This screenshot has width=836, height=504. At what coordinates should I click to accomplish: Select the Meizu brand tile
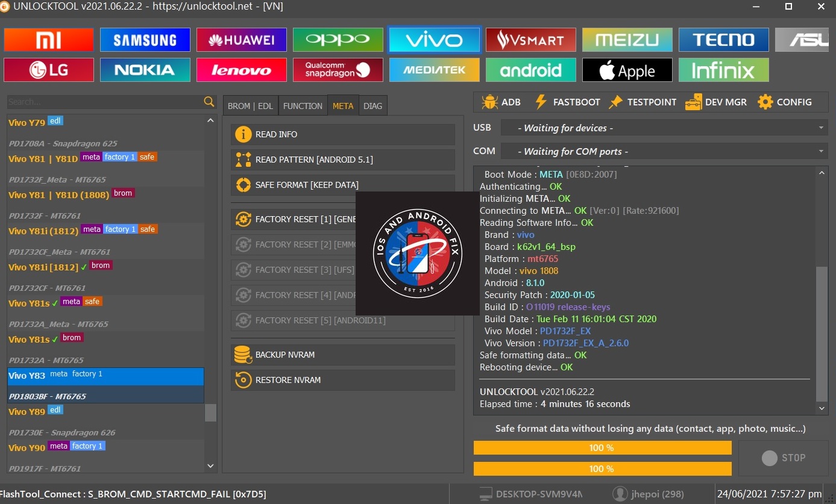[627, 40]
